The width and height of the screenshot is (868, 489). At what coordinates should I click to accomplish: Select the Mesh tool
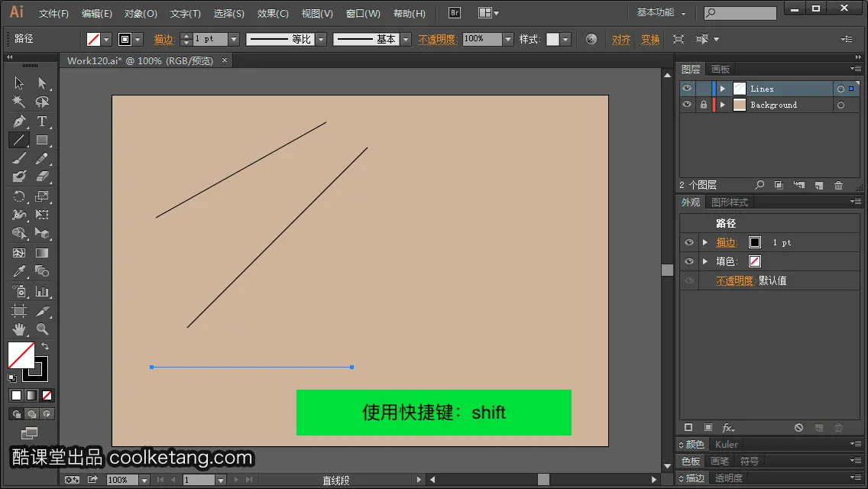pyautogui.click(x=19, y=253)
